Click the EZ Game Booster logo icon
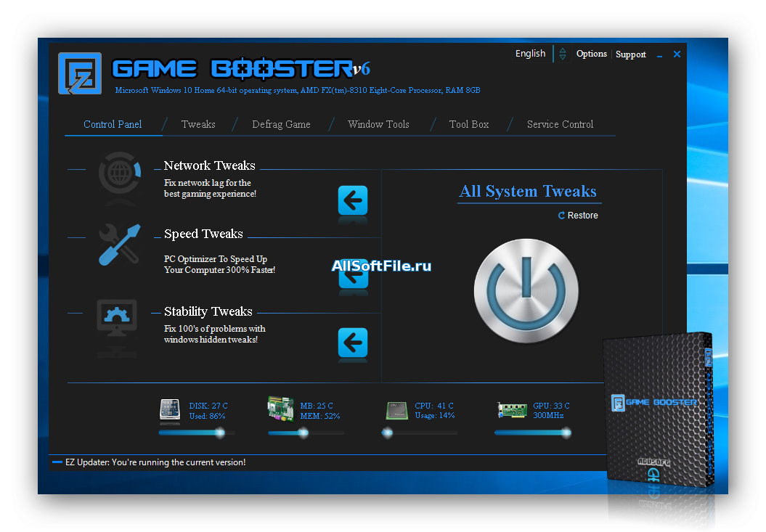Image resolution: width=766 pixels, height=532 pixels. [80, 73]
